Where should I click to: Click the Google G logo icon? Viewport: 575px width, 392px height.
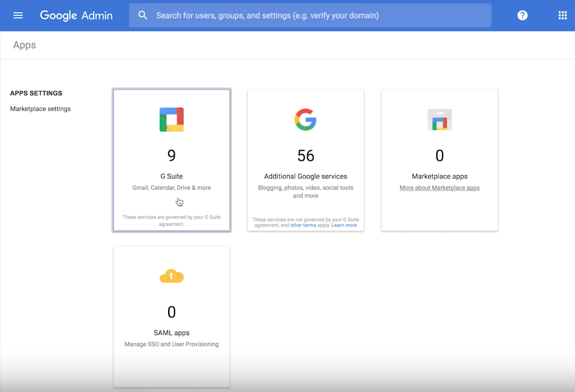(306, 120)
